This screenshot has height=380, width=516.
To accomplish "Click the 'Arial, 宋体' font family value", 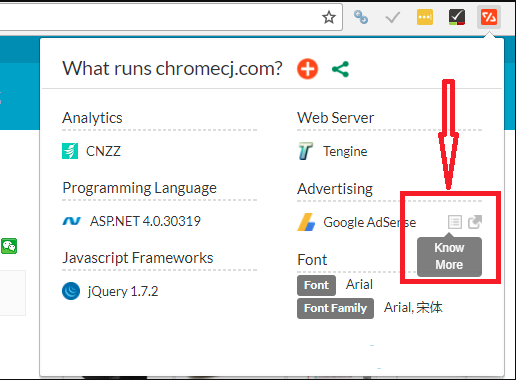I will (x=413, y=307).
